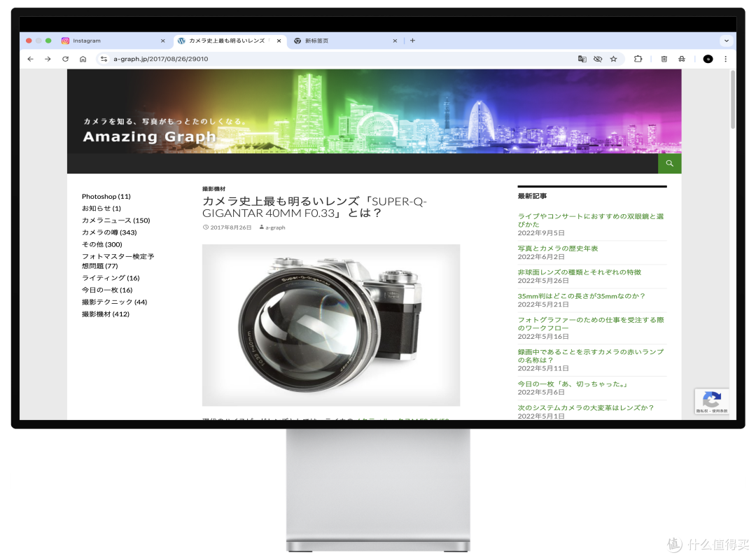Open the カメラの噂 (343) category
The width and height of the screenshot is (756, 560).
click(x=109, y=232)
